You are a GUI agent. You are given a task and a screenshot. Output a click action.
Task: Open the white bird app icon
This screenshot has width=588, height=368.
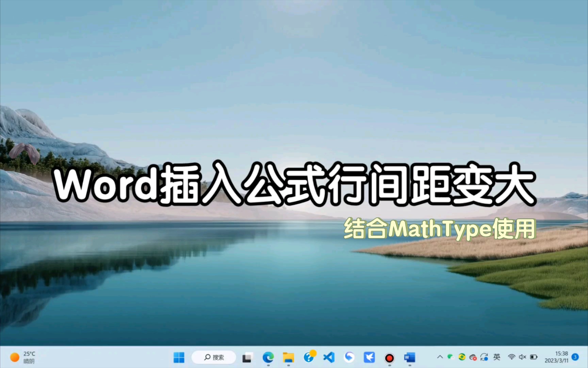tap(369, 357)
